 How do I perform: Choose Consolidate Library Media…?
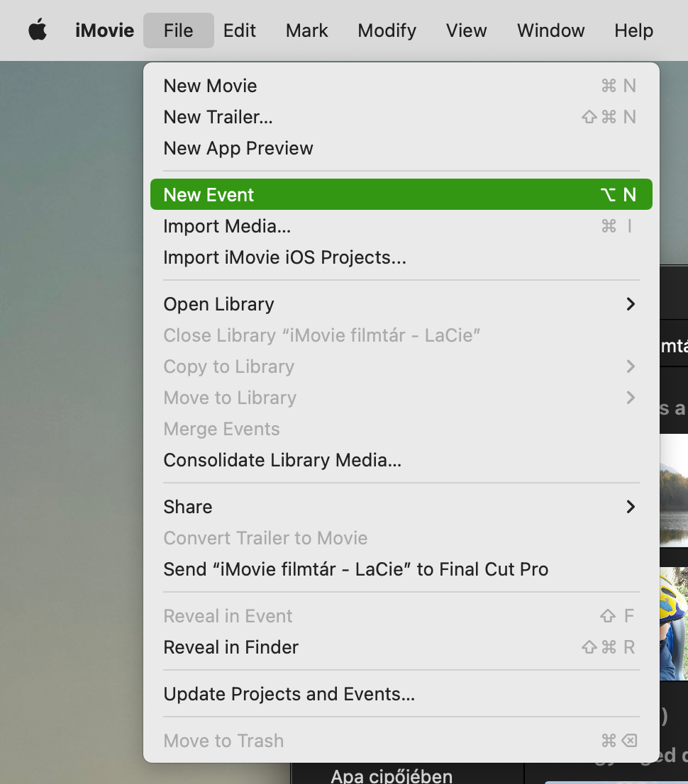(x=401, y=460)
